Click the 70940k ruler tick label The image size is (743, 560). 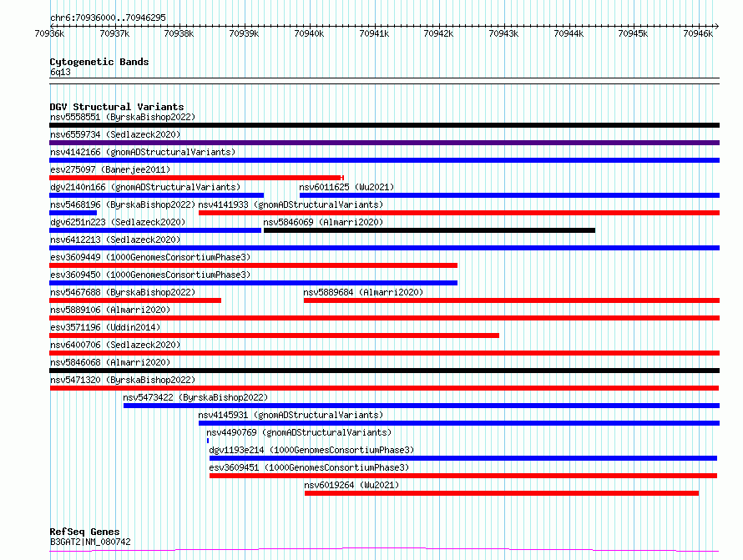point(309,33)
